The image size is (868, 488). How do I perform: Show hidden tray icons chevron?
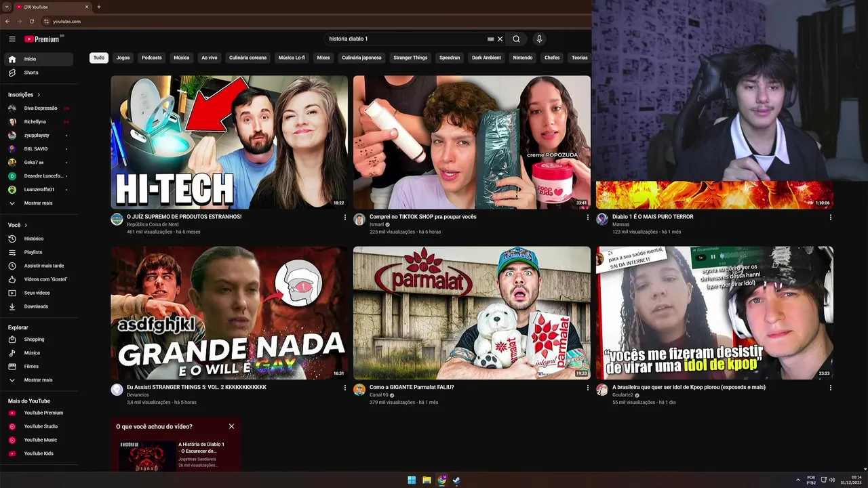point(797,480)
